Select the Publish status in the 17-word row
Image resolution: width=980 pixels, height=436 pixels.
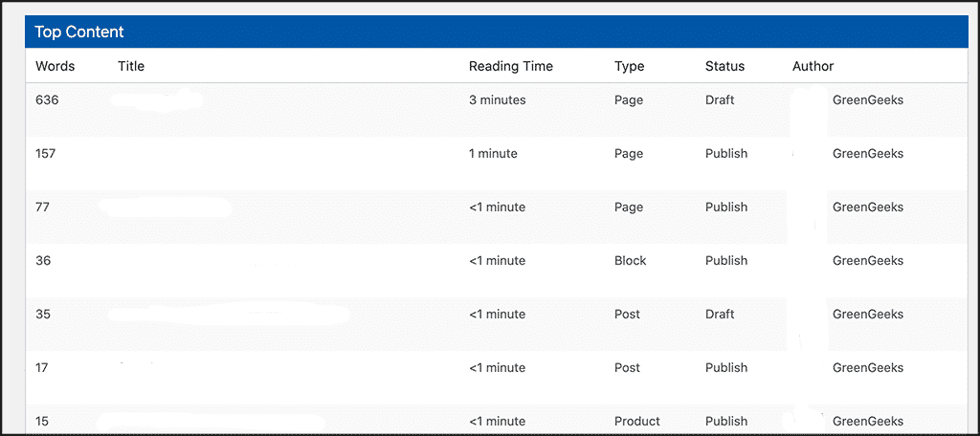(x=726, y=368)
